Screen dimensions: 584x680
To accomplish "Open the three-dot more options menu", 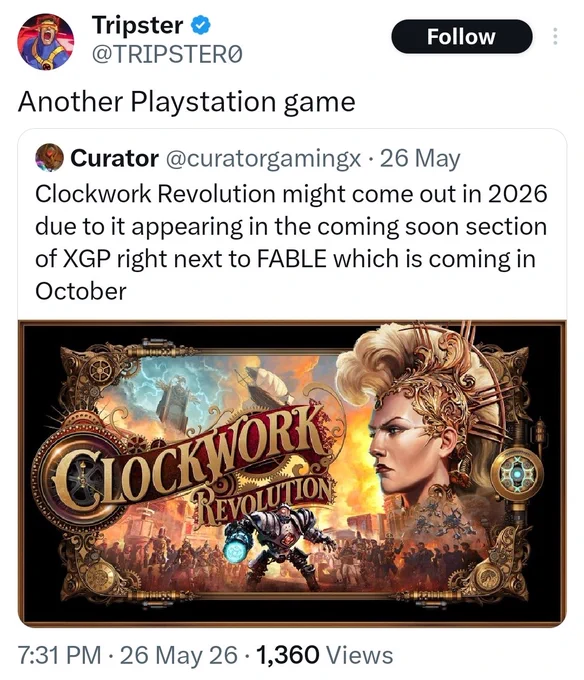I will tap(555, 36).
